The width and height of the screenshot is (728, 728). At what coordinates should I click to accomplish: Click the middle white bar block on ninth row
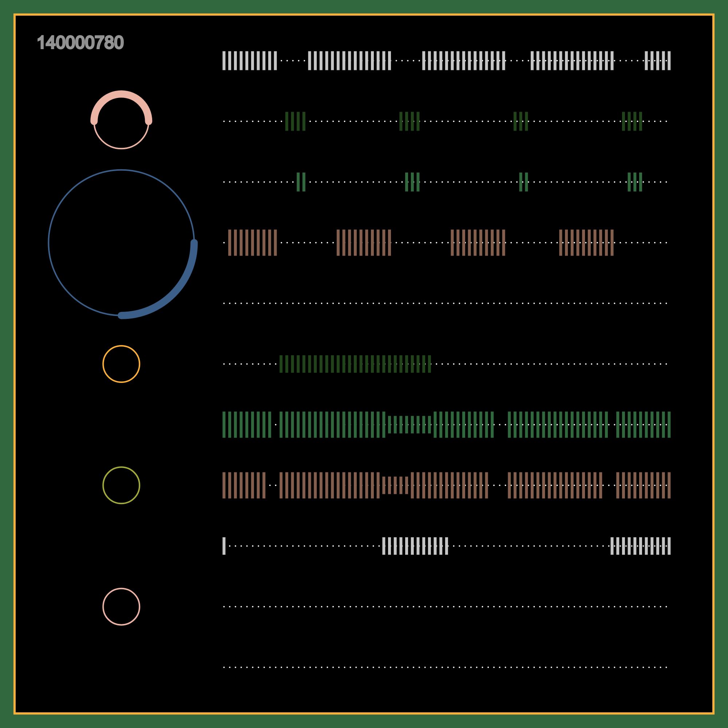point(415,546)
